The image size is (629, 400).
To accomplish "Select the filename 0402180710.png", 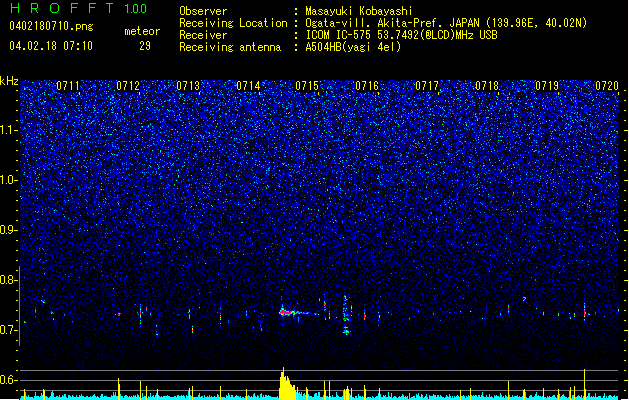I will point(51,26).
